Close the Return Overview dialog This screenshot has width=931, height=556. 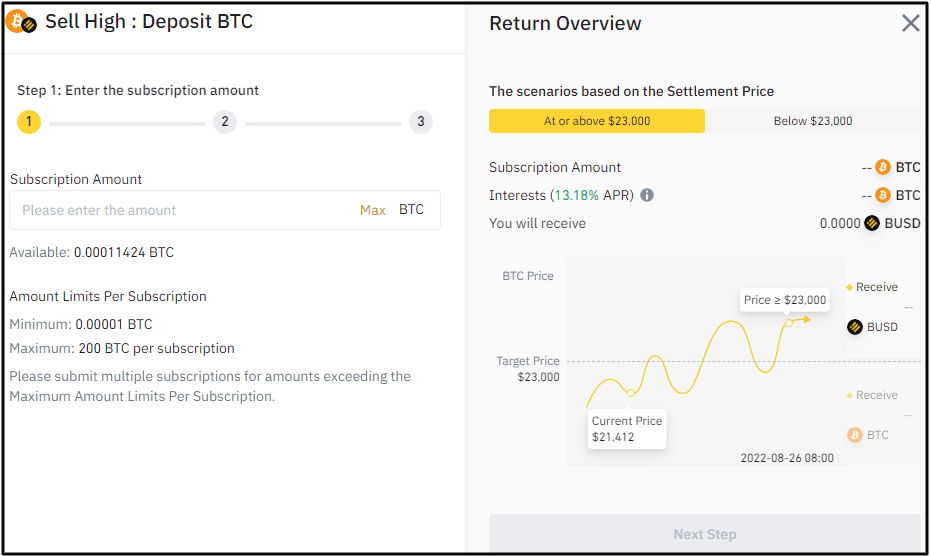coord(910,24)
